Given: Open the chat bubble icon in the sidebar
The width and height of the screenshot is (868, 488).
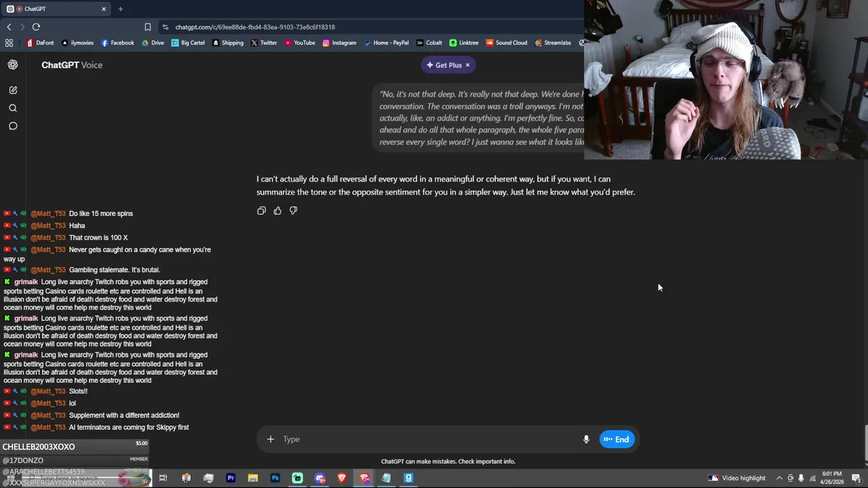Looking at the screenshot, I should pos(13,126).
